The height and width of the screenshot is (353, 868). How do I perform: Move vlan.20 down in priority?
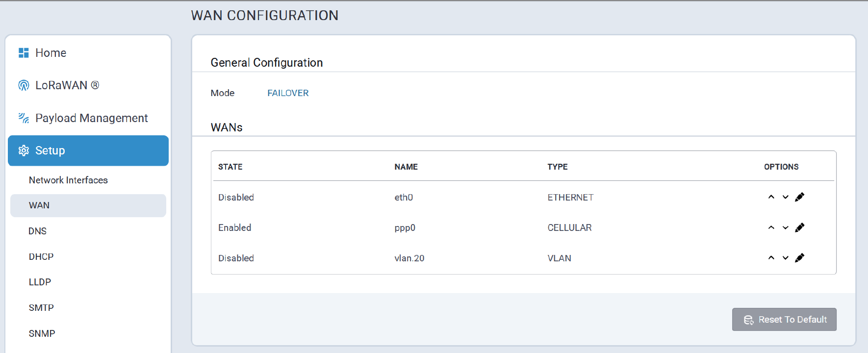[786, 258]
